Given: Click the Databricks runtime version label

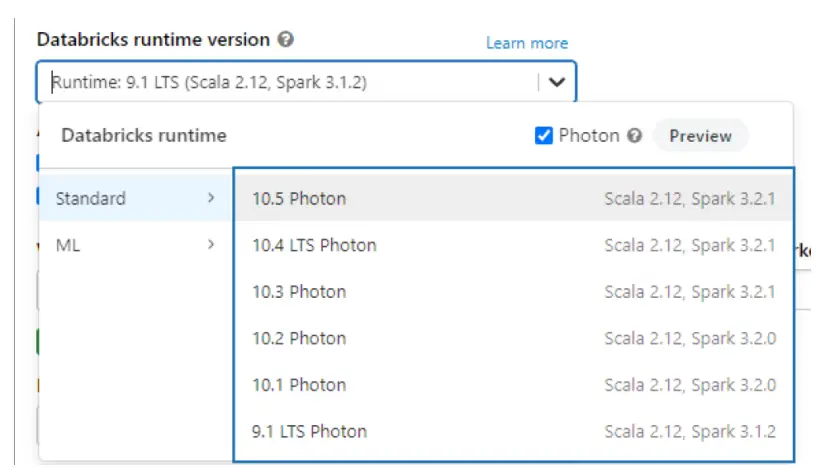Looking at the screenshot, I should (x=153, y=40).
